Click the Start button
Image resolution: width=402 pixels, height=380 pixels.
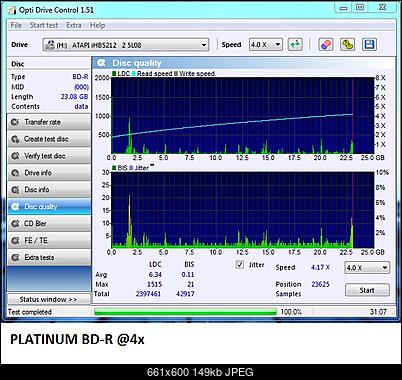[367, 290]
